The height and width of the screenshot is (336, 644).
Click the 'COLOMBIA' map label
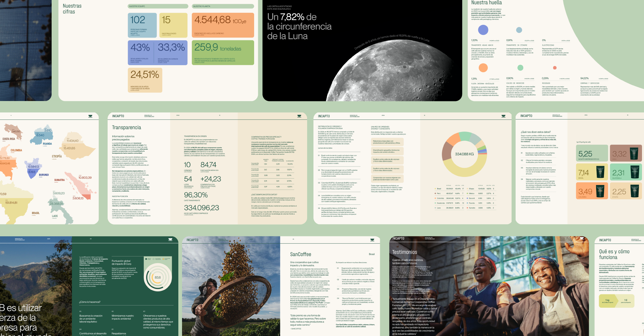pyautogui.click(x=16, y=150)
